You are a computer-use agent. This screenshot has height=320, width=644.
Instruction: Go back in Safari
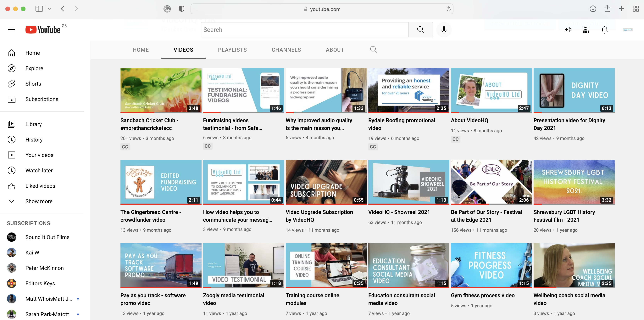(63, 9)
